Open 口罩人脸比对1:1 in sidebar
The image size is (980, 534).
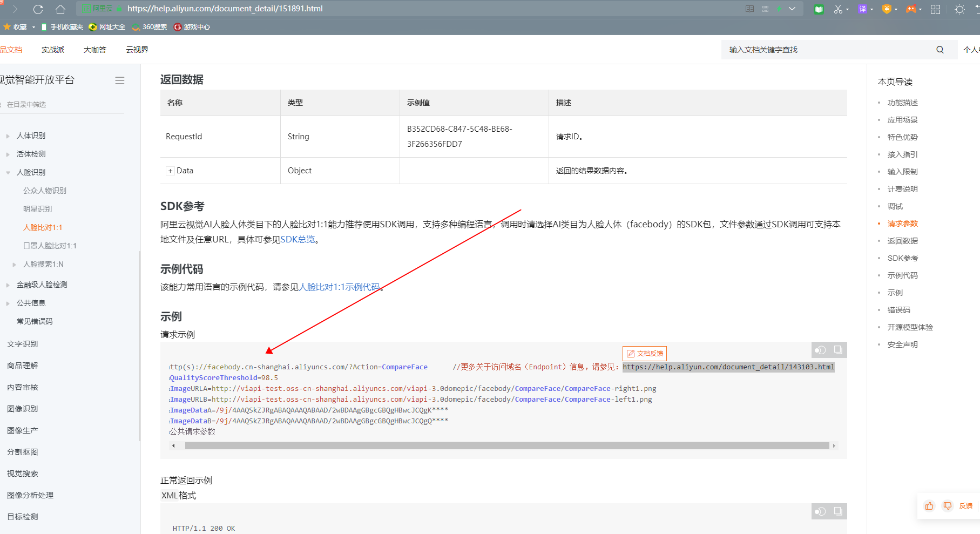click(50, 246)
